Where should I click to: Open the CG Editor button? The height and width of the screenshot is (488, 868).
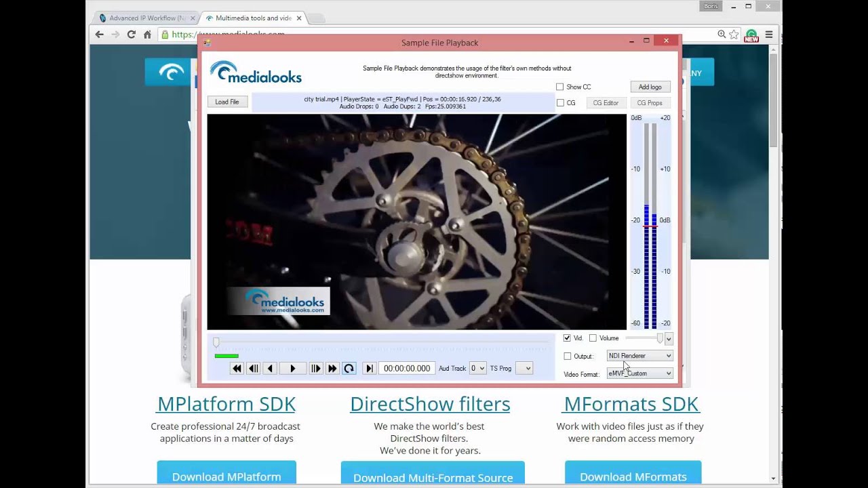click(x=606, y=103)
